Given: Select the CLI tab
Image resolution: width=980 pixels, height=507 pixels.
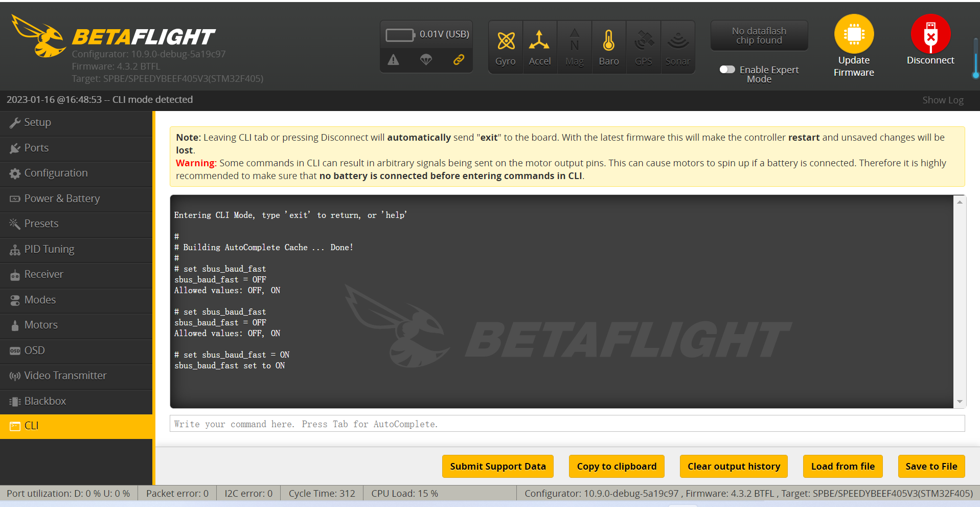Looking at the screenshot, I should (x=76, y=426).
